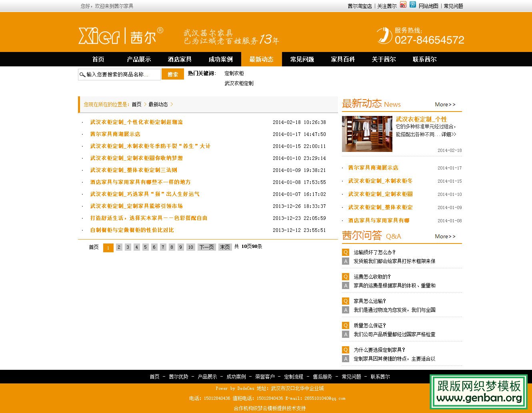532x413 pixels.
Task: Open article 茜尔家具南湖展示店 in the list
Action: 116,134
